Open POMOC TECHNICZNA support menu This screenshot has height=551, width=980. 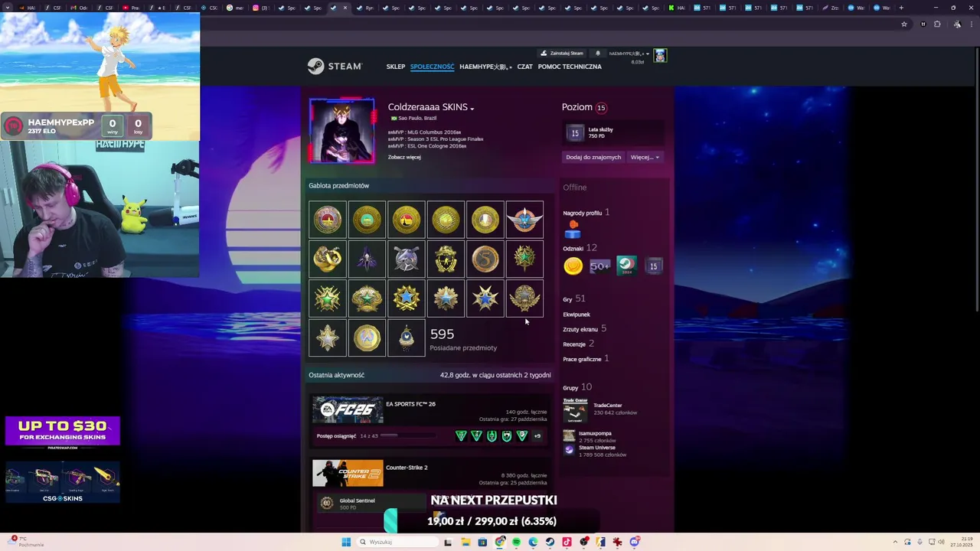(570, 67)
